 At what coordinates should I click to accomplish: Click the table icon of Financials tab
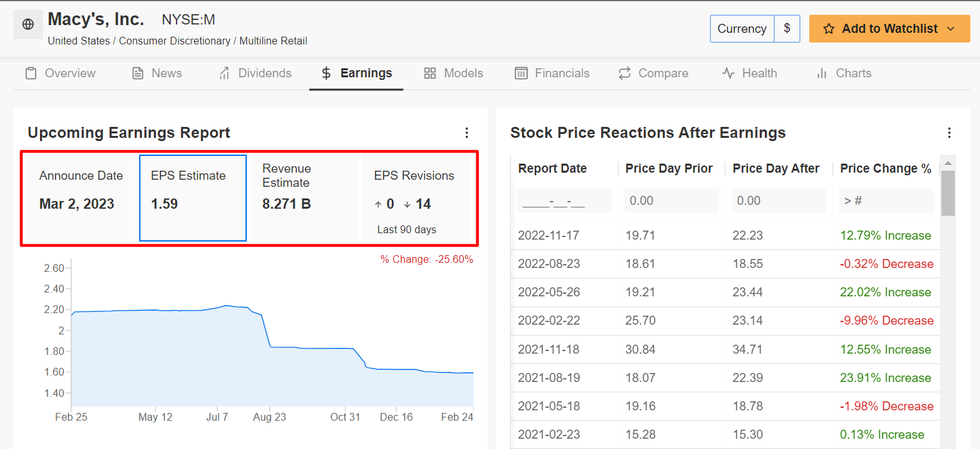pos(521,73)
